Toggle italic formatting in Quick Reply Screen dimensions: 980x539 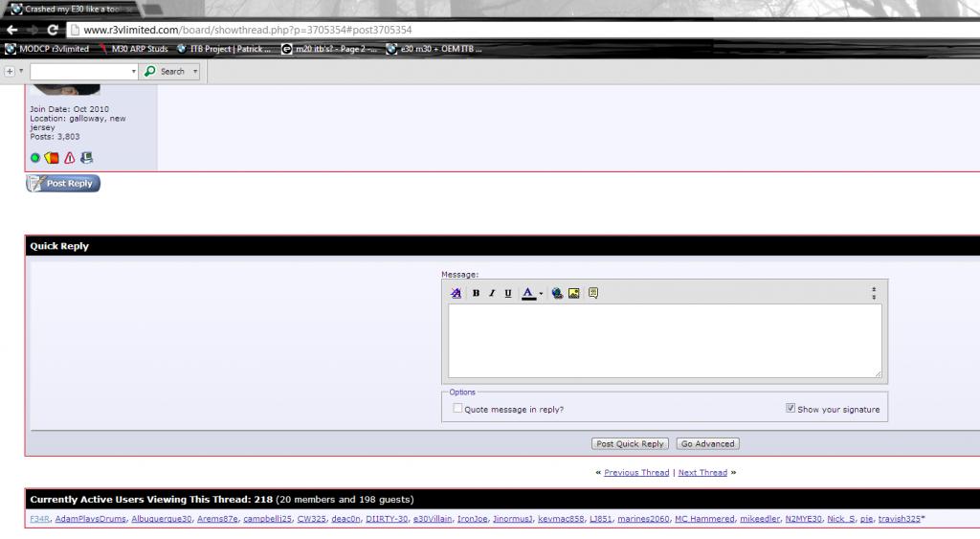(492, 293)
